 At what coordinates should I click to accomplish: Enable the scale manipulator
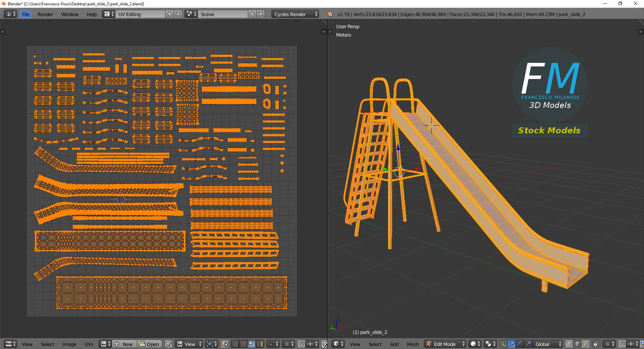(528, 344)
